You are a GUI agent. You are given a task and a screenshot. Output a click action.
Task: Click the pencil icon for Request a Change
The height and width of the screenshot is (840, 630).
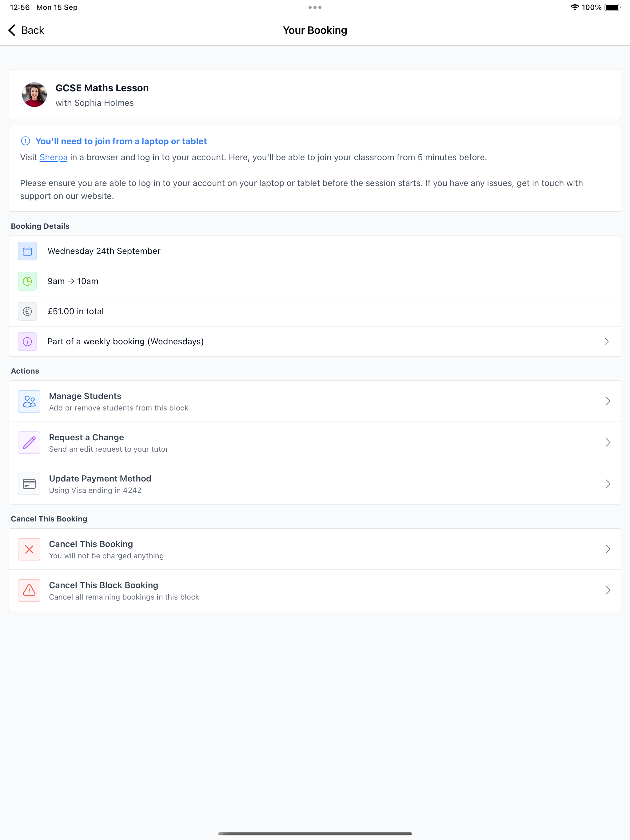coord(29,442)
